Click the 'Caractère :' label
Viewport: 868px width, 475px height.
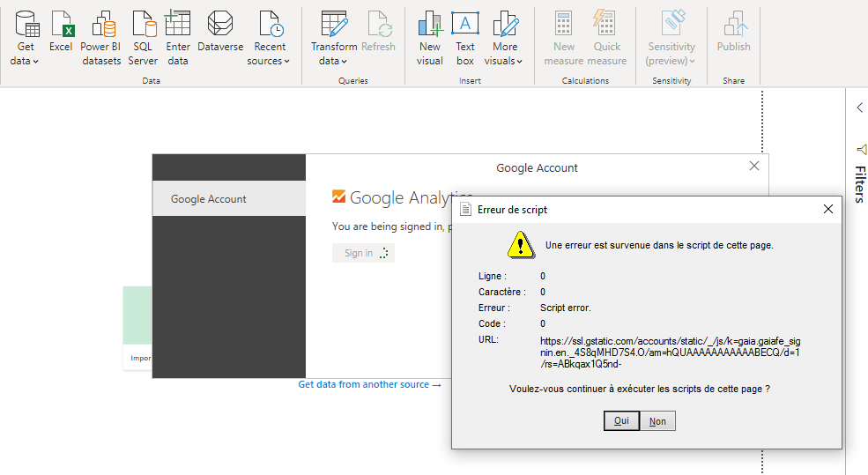tap(502, 292)
